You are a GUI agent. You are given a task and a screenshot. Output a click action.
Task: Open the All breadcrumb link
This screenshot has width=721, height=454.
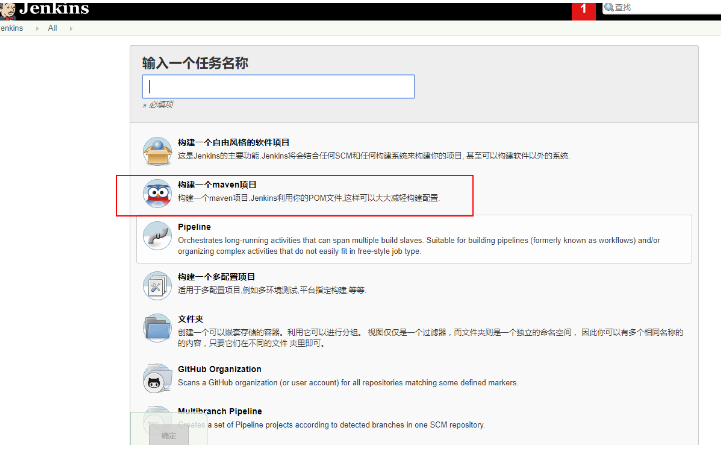(52, 29)
